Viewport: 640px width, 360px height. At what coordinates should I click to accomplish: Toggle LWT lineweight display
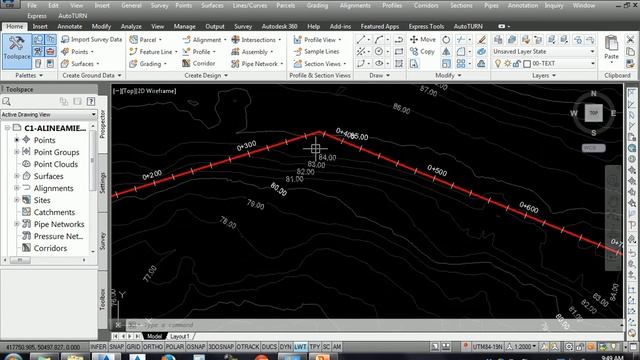(x=300, y=347)
